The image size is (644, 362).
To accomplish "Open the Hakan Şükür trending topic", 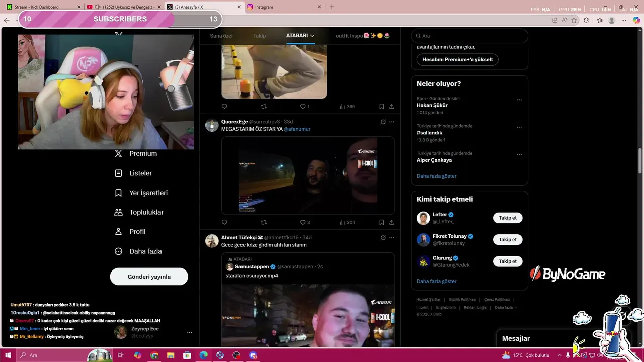I will click(432, 106).
